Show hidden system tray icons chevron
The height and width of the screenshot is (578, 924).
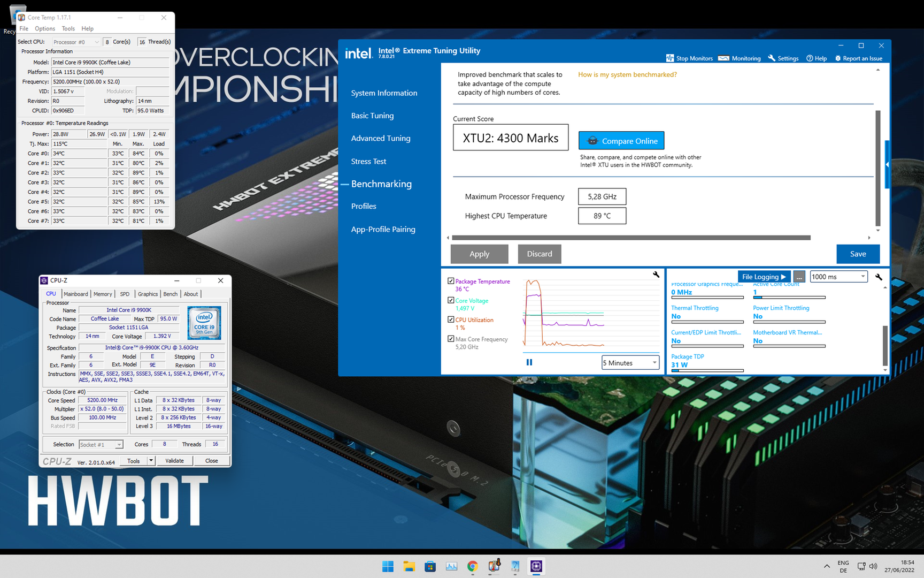point(827,566)
